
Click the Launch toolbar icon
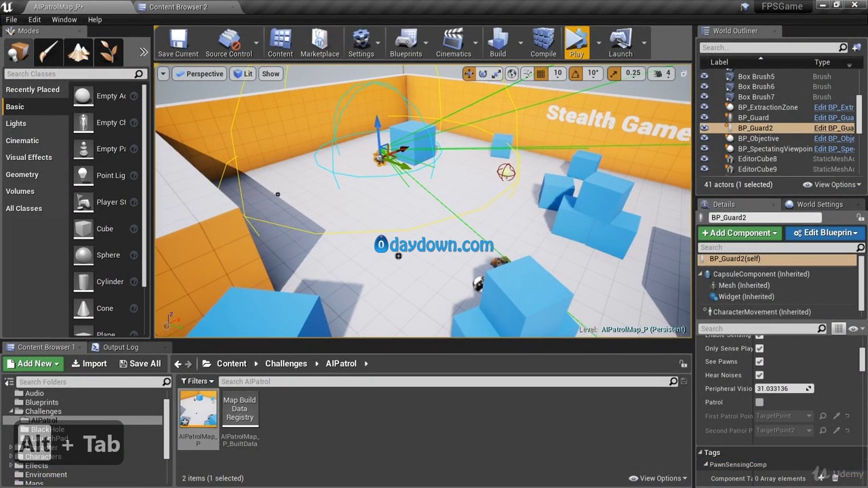click(x=620, y=43)
